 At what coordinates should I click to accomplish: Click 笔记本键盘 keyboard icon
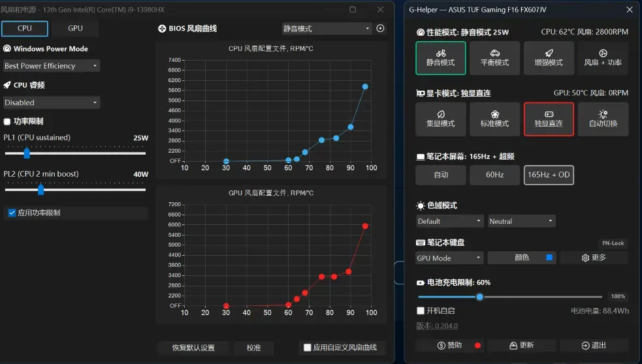[421, 243]
